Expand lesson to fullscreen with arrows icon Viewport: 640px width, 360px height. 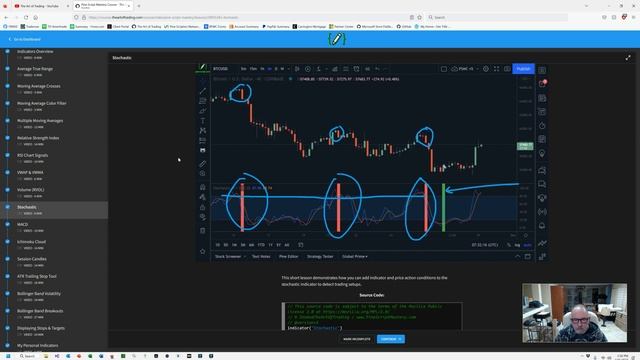tap(628, 58)
